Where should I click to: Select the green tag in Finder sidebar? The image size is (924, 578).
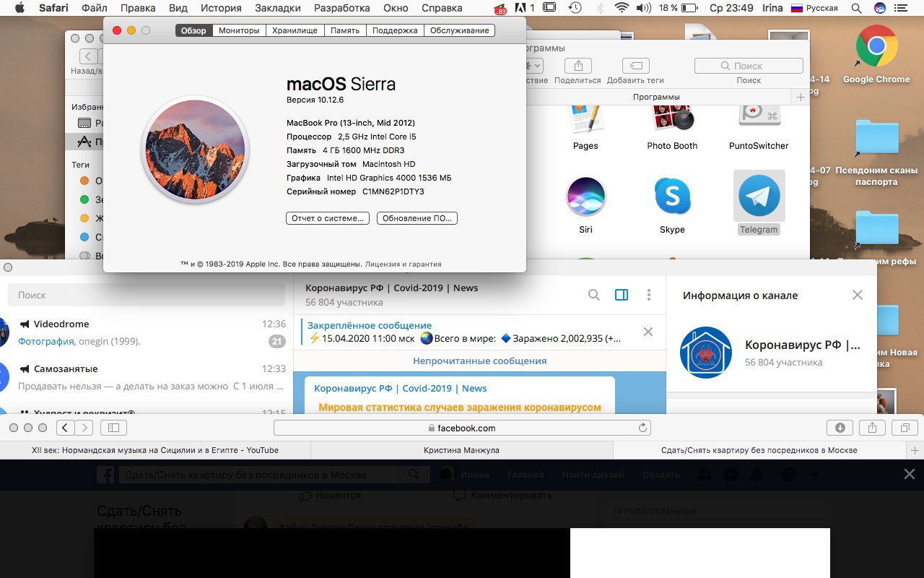tap(84, 199)
